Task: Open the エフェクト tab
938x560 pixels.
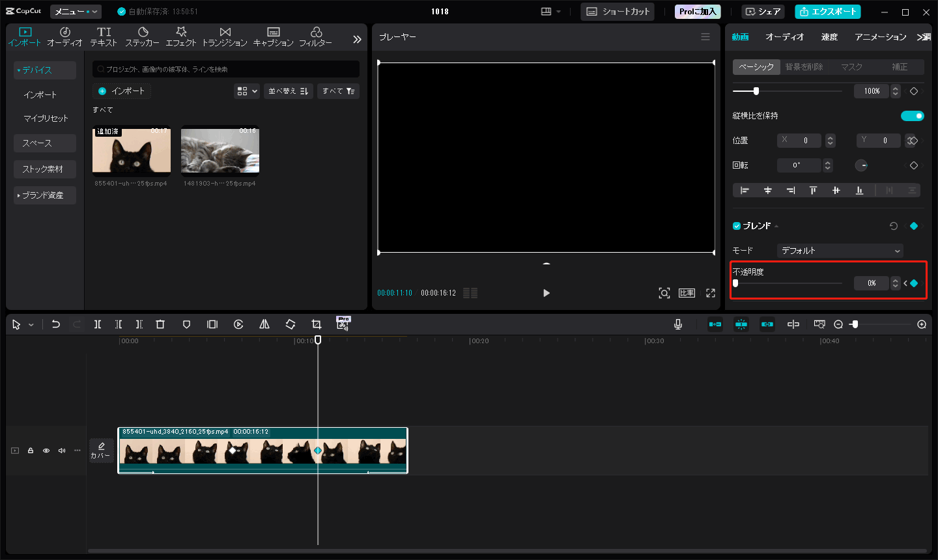Action: (180, 36)
